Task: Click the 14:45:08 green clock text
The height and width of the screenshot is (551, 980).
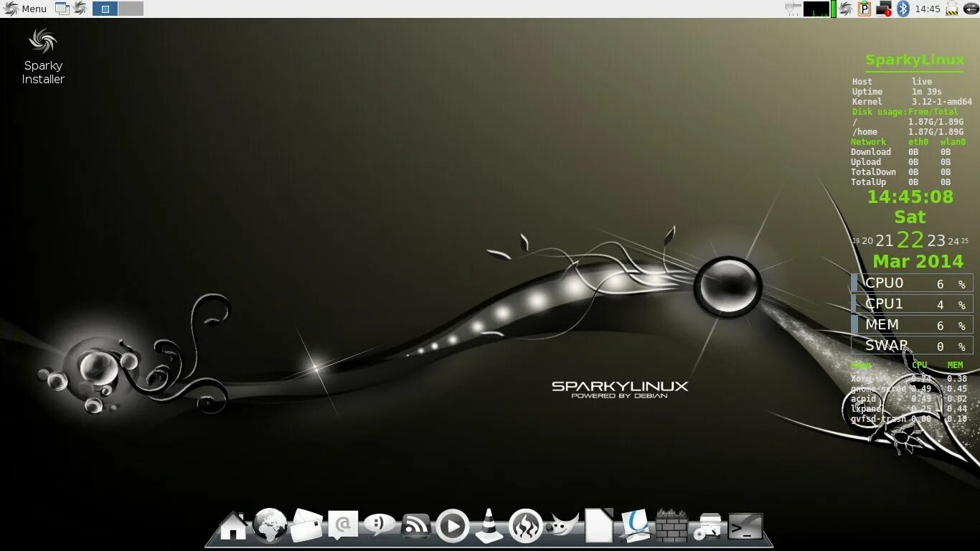Action: tap(910, 197)
